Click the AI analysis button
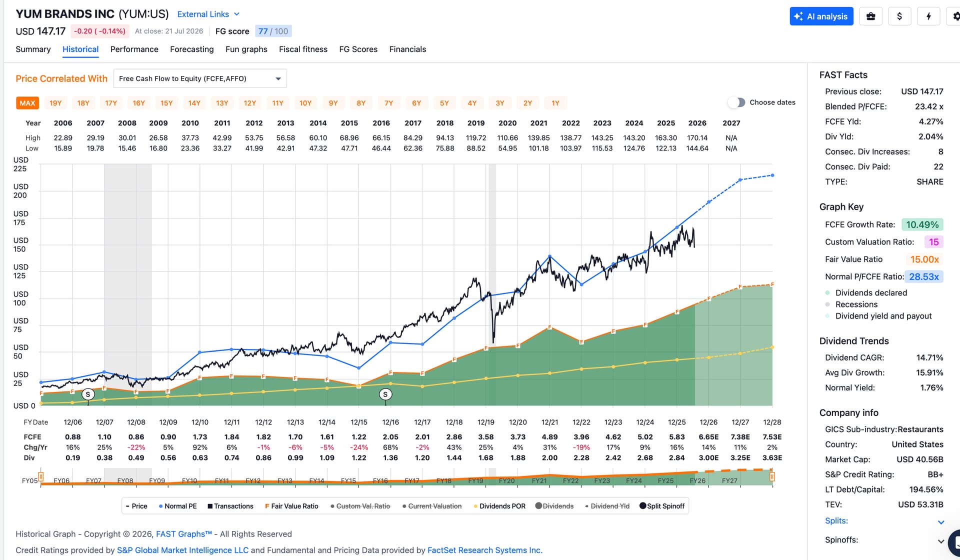Screen dimensions: 960x560 coord(821,16)
